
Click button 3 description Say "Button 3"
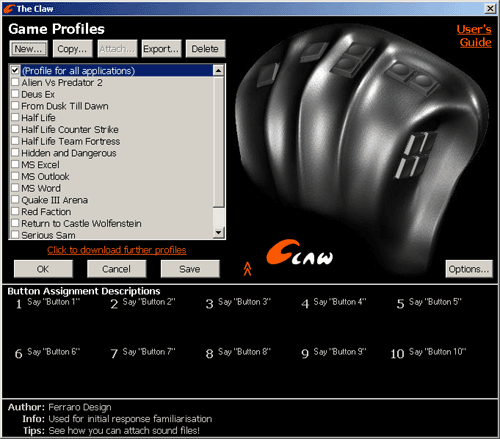pos(244,302)
